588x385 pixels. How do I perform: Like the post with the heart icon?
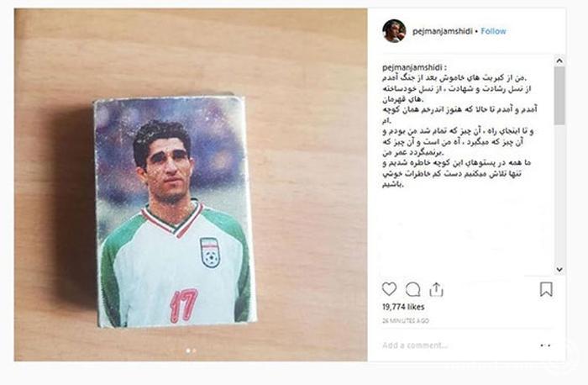[x=389, y=289]
